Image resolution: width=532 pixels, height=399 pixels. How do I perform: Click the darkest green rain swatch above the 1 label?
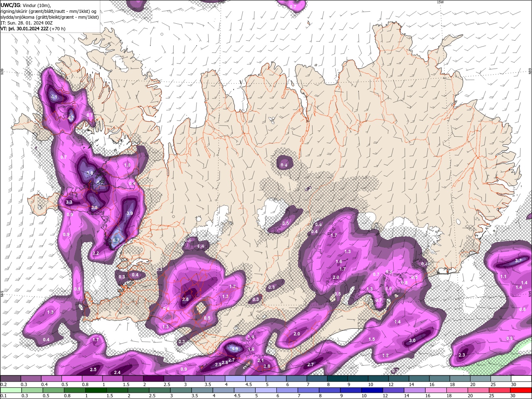(x=96, y=390)
